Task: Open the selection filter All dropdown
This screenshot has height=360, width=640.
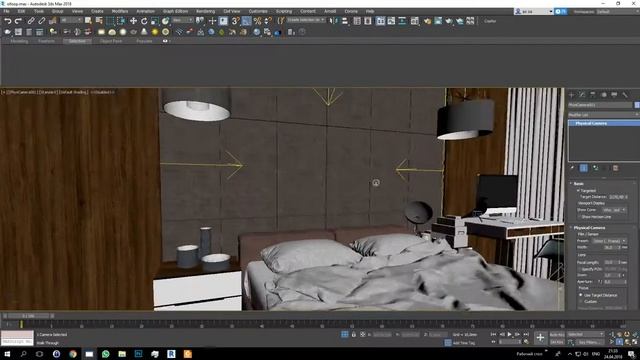Action: 71,20
